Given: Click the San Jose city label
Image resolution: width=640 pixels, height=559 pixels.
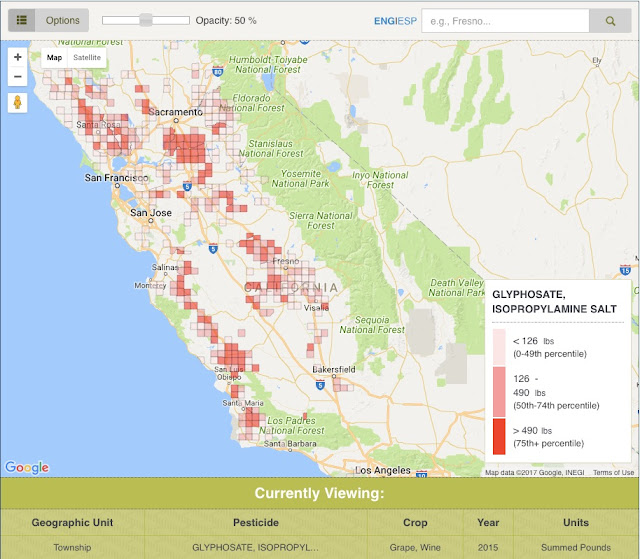Looking at the screenshot, I should pyautogui.click(x=151, y=213).
